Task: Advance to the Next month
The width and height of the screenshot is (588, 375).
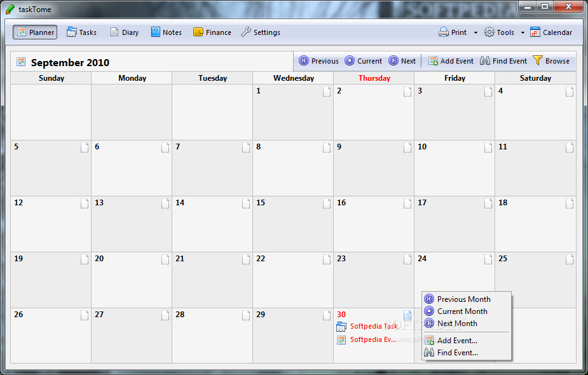Action: pyautogui.click(x=402, y=61)
